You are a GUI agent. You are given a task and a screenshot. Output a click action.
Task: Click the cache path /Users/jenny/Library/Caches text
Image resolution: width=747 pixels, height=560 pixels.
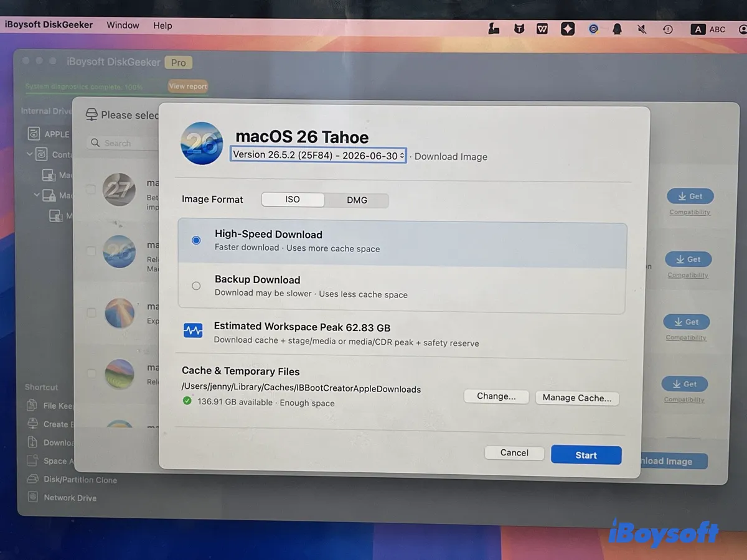[x=301, y=389]
